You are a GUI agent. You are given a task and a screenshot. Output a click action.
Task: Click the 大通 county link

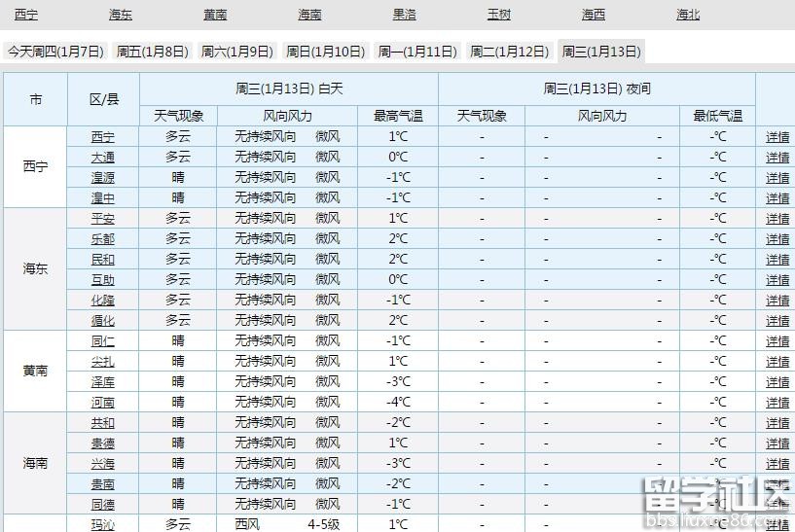click(x=102, y=158)
